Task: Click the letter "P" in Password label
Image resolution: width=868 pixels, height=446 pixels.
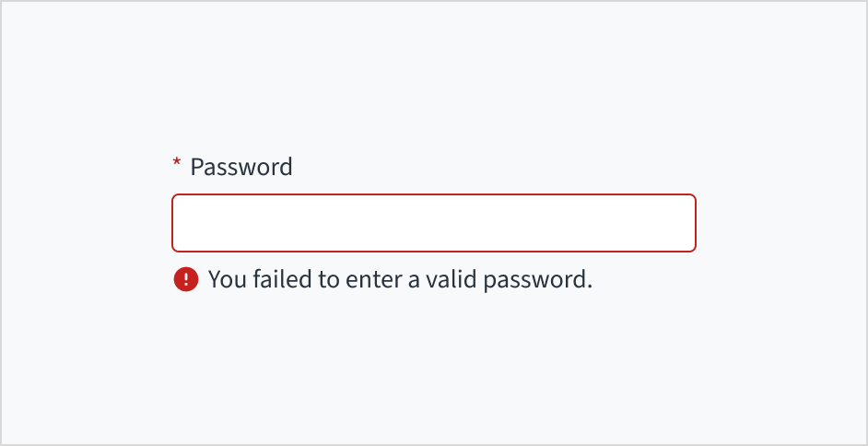Action: 197,167
